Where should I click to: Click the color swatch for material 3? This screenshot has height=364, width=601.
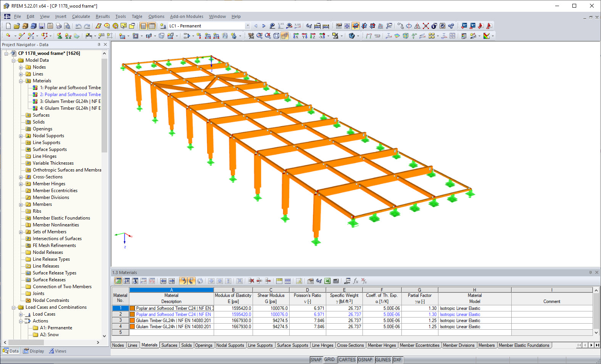132,321
